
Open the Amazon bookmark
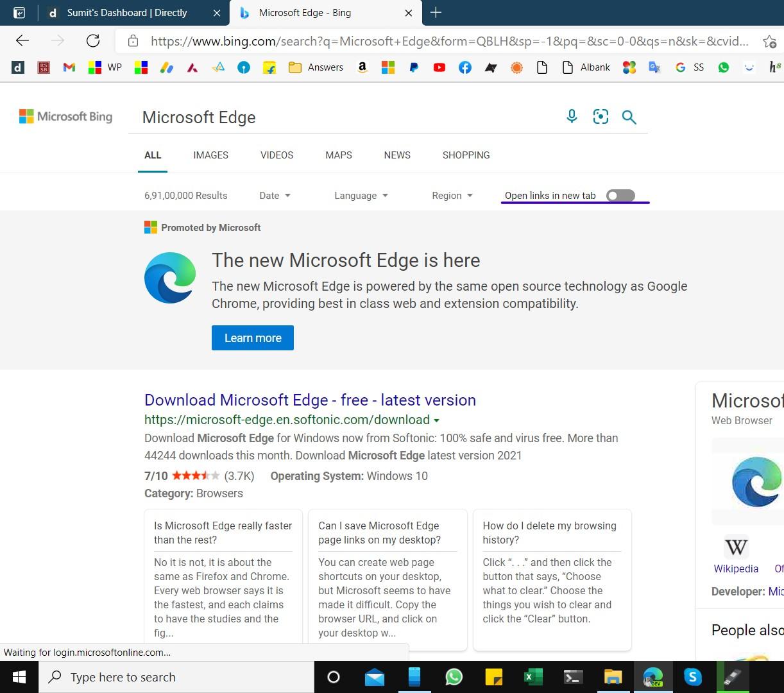pyautogui.click(x=362, y=67)
